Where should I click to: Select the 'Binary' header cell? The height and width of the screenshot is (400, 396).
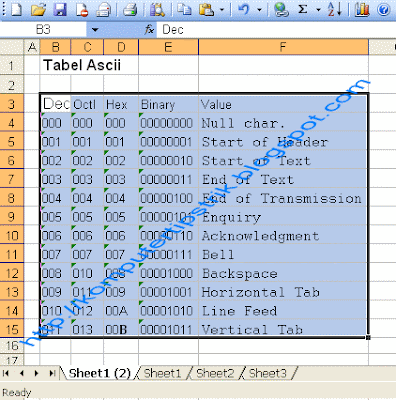click(168, 104)
